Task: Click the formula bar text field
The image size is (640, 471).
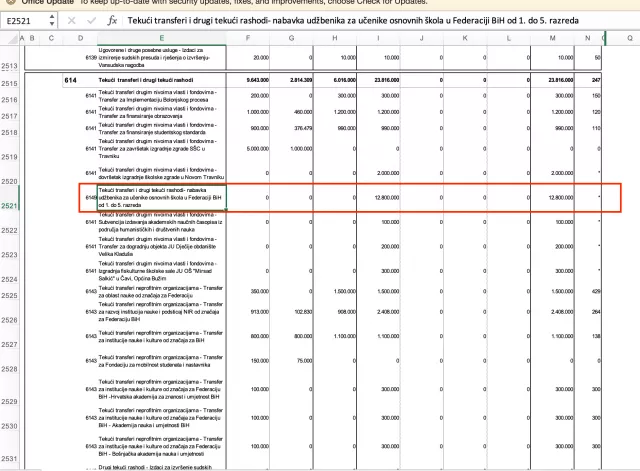Action: pyautogui.click(x=380, y=20)
